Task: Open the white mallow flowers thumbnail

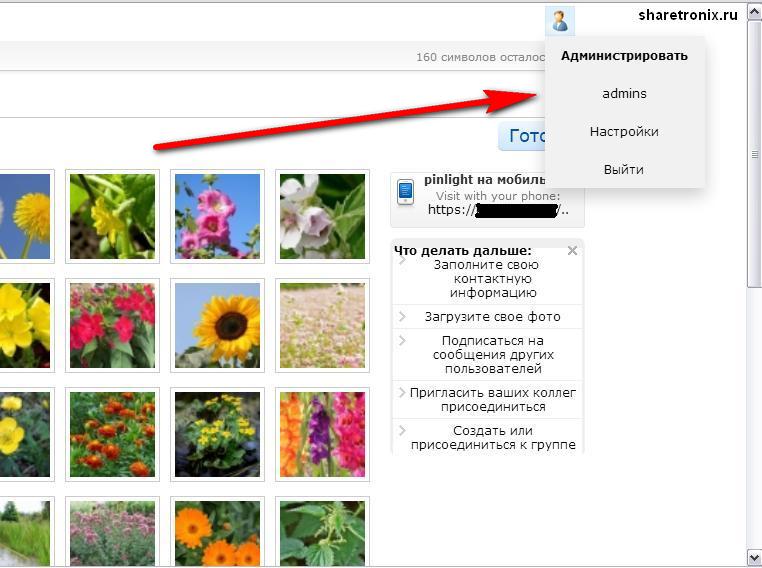Action: pyautogui.click(x=322, y=216)
